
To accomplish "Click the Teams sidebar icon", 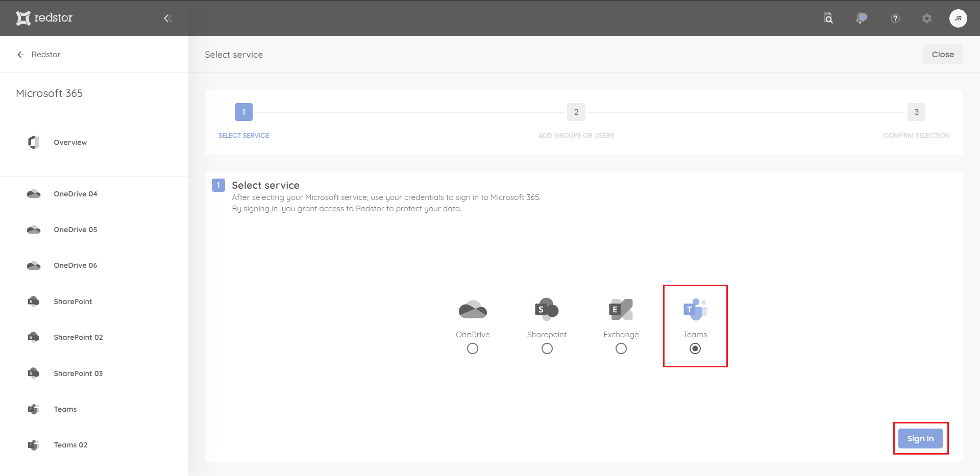I will 34,409.
